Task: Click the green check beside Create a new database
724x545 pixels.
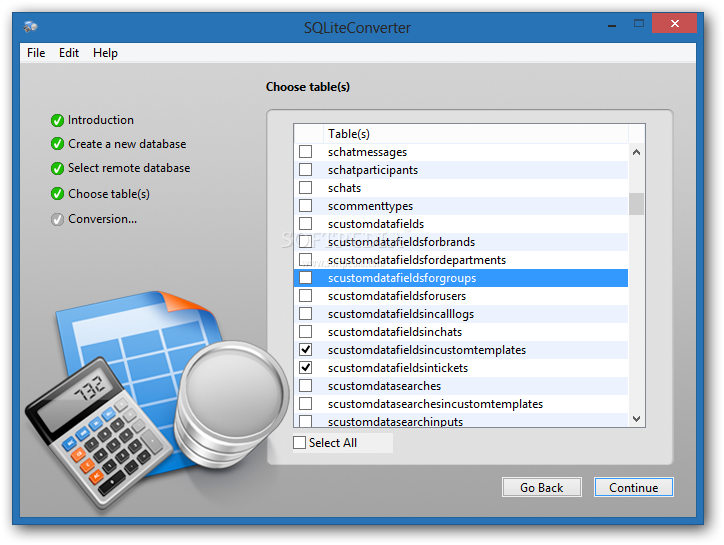Action: point(57,144)
